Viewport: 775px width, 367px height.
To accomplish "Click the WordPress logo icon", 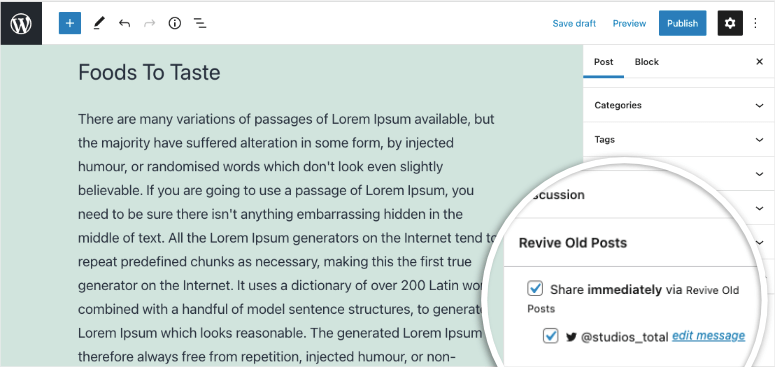I will 21,23.
